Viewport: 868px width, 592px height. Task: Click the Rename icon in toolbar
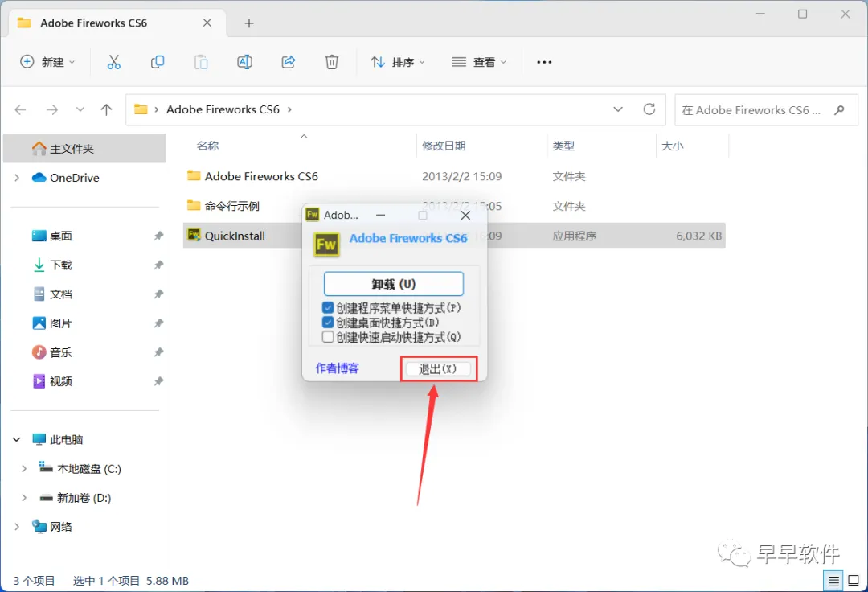(244, 62)
